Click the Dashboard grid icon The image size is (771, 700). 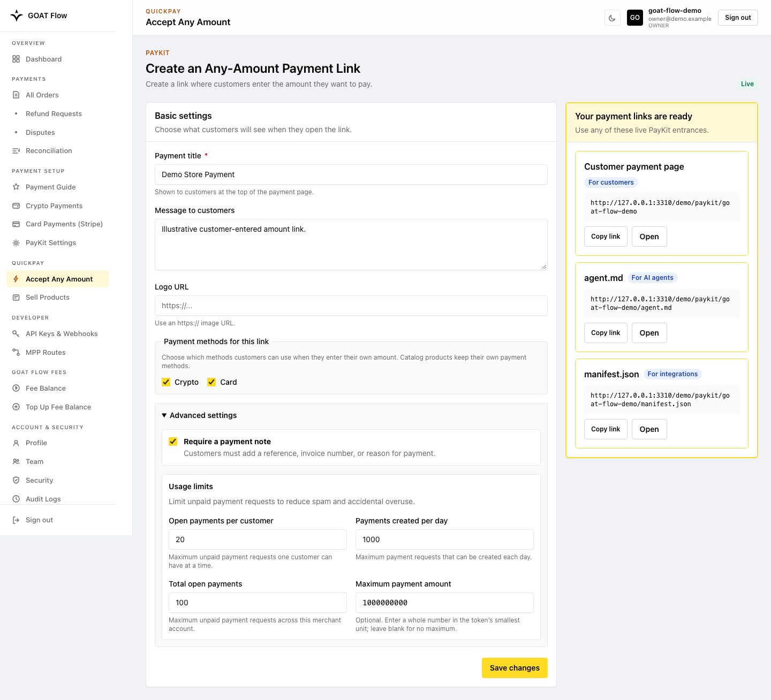coord(16,59)
